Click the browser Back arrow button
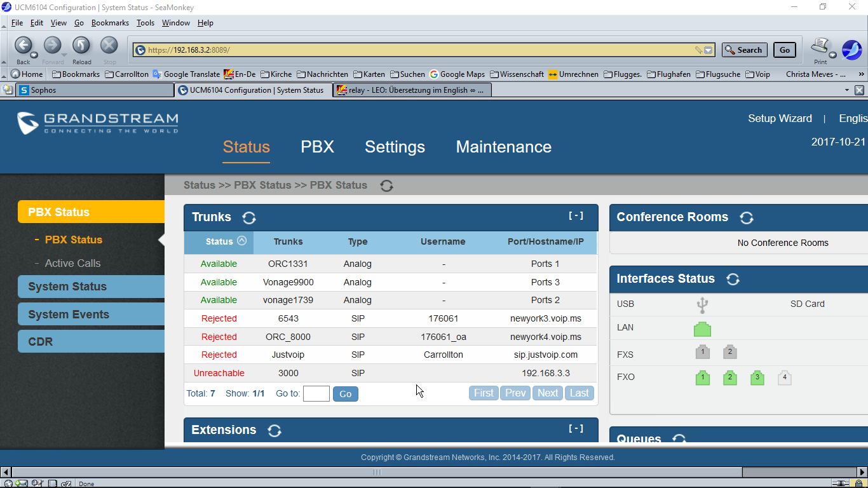The height and width of the screenshot is (488, 868). (x=24, y=45)
